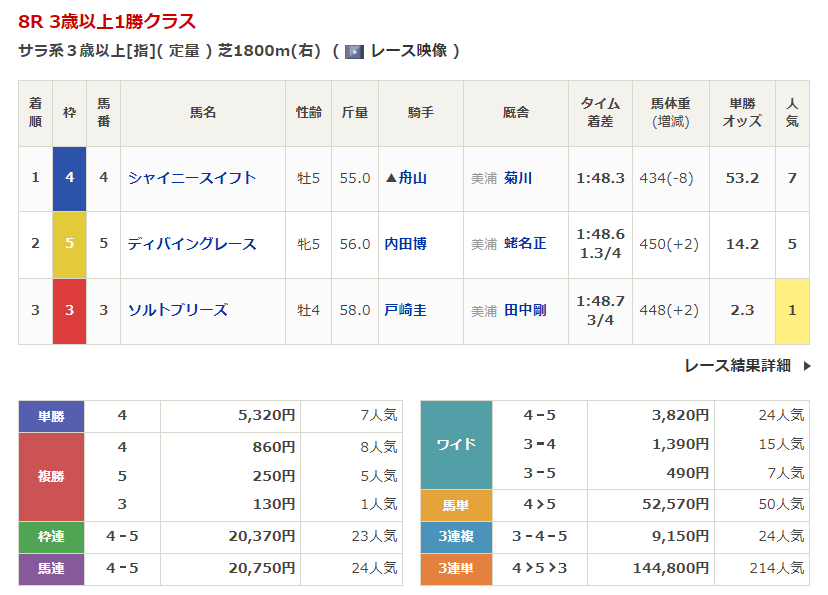Click 単勝 payout 5,320円
Screen dimensions: 828x595
click(x=267, y=415)
